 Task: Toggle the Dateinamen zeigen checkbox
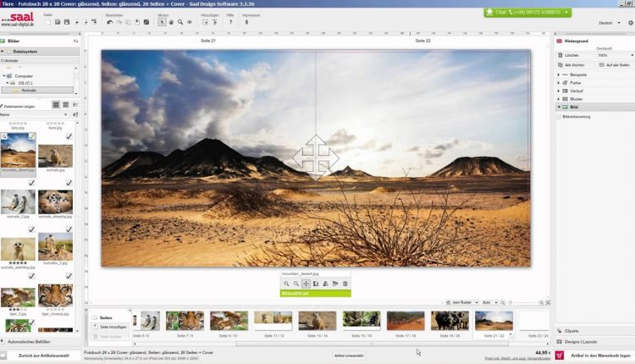pos(1,107)
